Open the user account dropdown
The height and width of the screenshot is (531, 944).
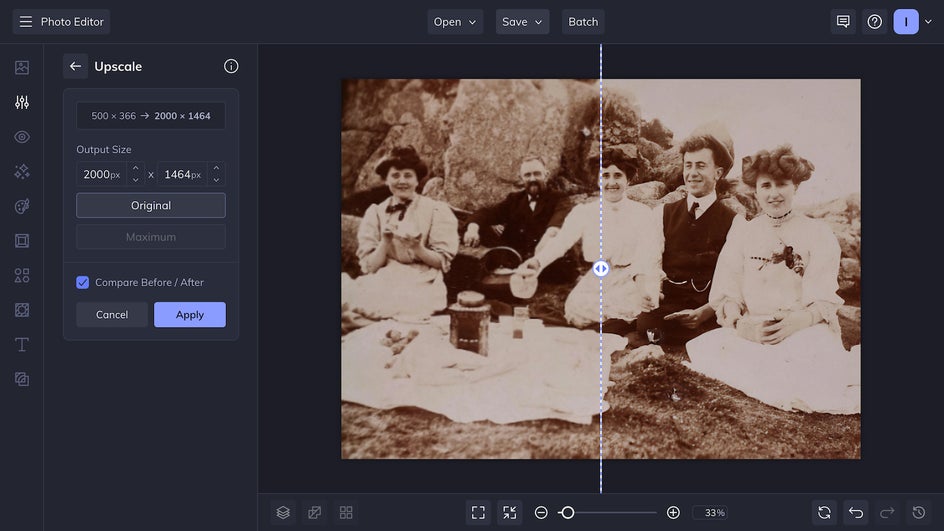(913, 22)
